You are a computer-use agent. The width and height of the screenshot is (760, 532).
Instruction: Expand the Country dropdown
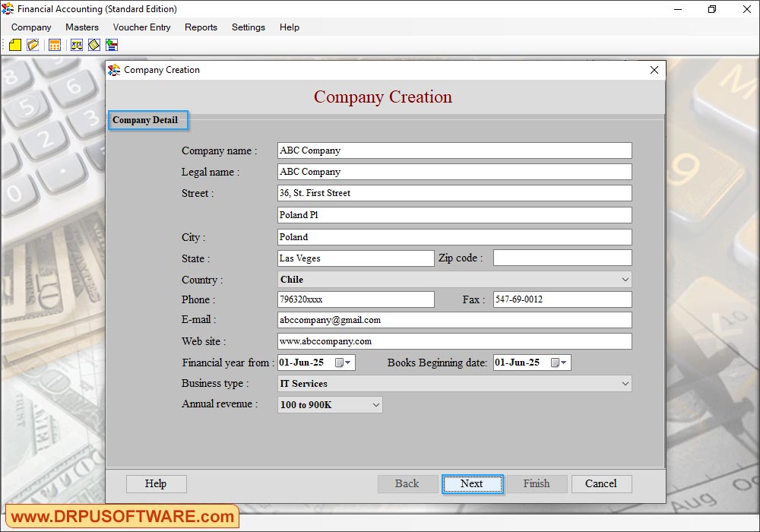click(625, 280)
